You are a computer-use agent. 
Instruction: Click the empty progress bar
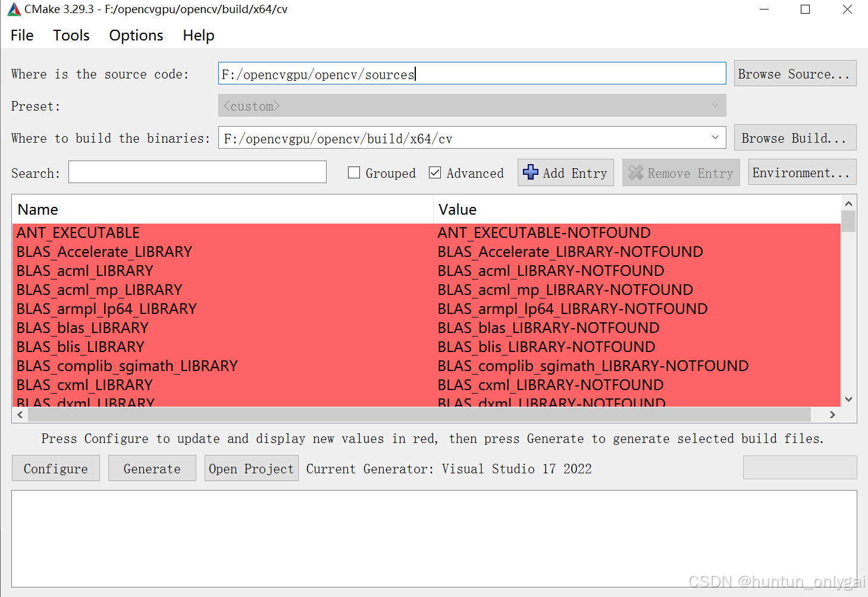pyautogui.click(x=800, y=467)
